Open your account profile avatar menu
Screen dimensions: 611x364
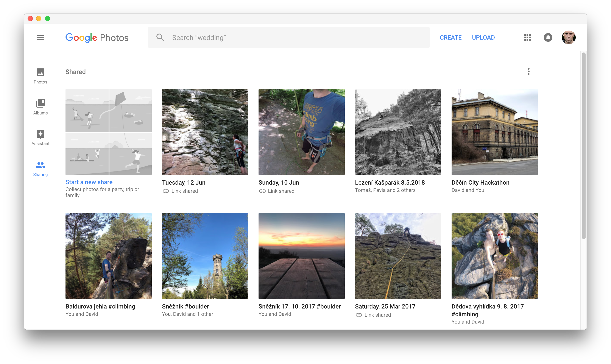[x=569, y=37]
